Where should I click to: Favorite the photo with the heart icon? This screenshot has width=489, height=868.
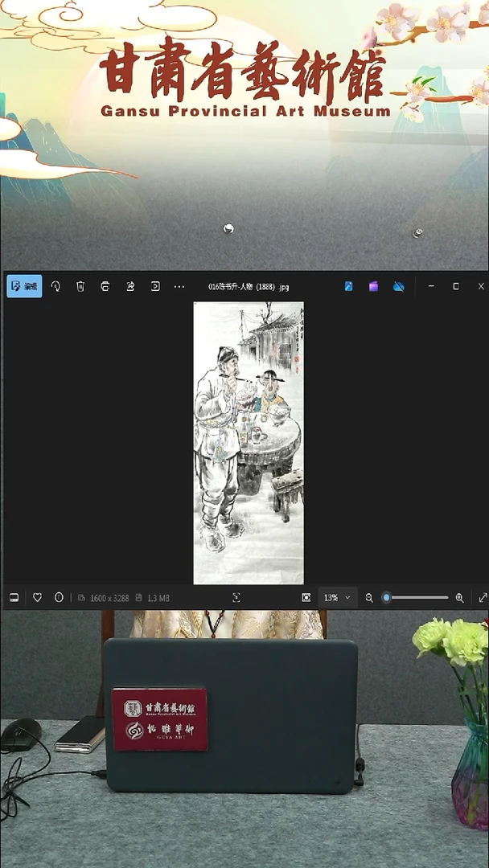coord(37,597)
